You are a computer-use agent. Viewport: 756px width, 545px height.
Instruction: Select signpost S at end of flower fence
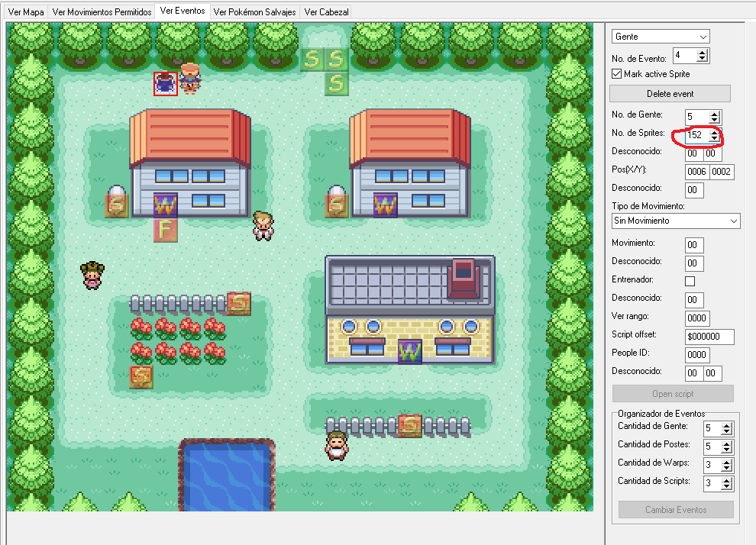click(239, 303)
